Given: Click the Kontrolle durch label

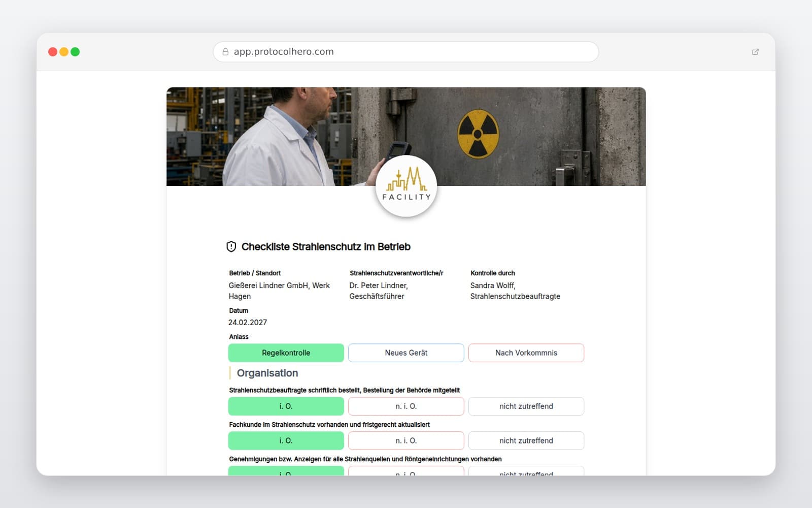Looking at the screenshot, I should (493, 273).
